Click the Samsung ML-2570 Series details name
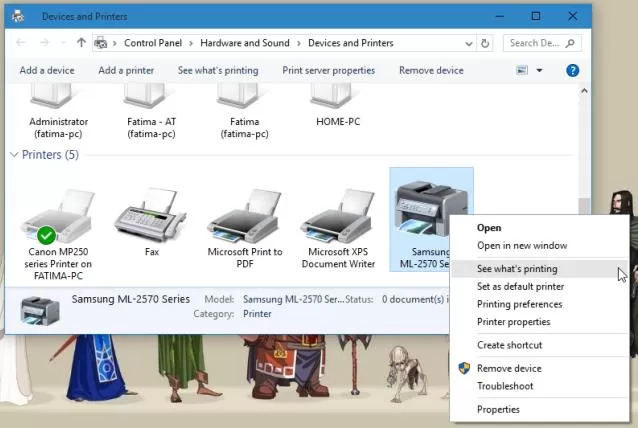The image size is (638, 428). (131, 299)
